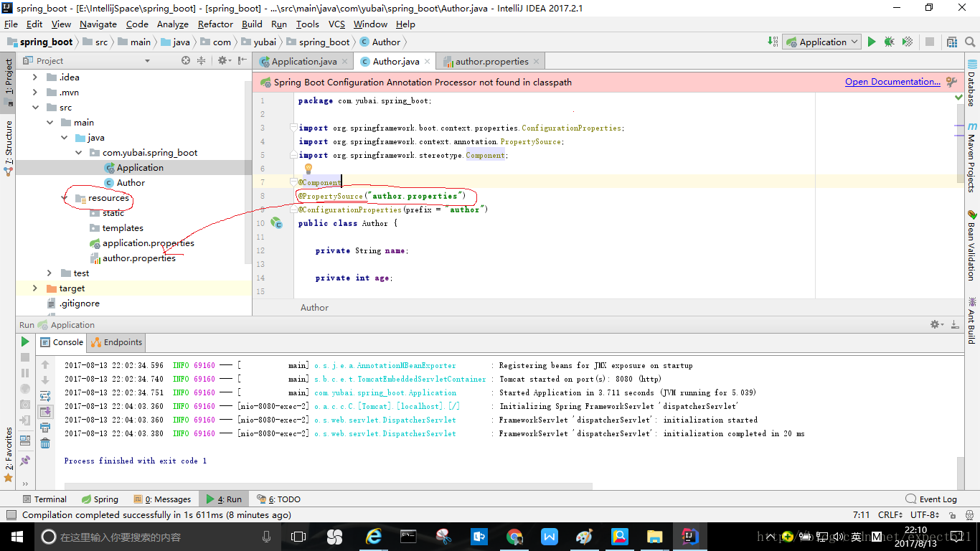
Task: Collapse the java folder
Action: (65, 138)
